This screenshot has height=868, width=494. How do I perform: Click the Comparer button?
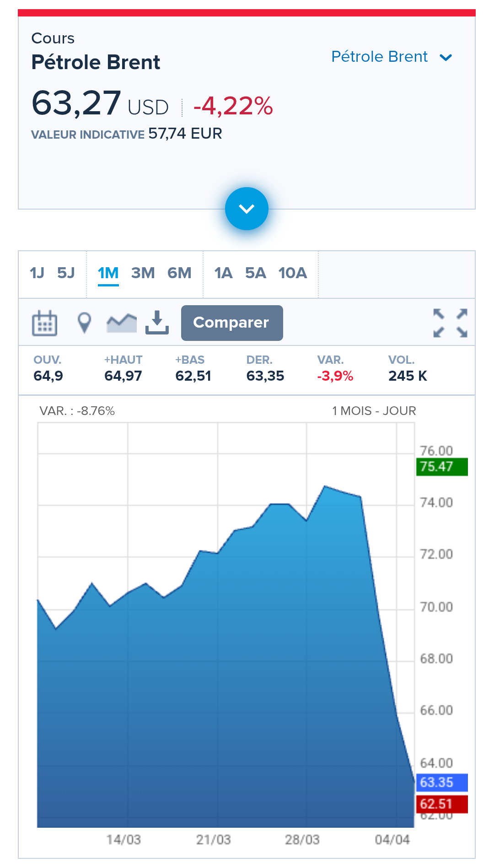[x=232, y=323]
